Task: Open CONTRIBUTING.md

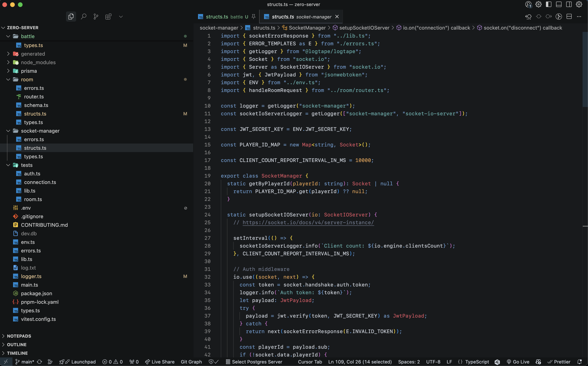Action: [97, 225]
